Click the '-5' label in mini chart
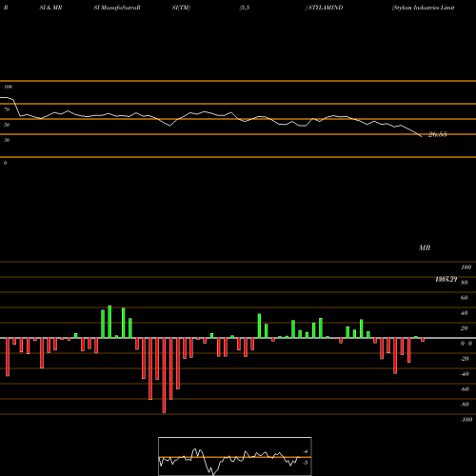The image size is (476, 476). [305, 463]
